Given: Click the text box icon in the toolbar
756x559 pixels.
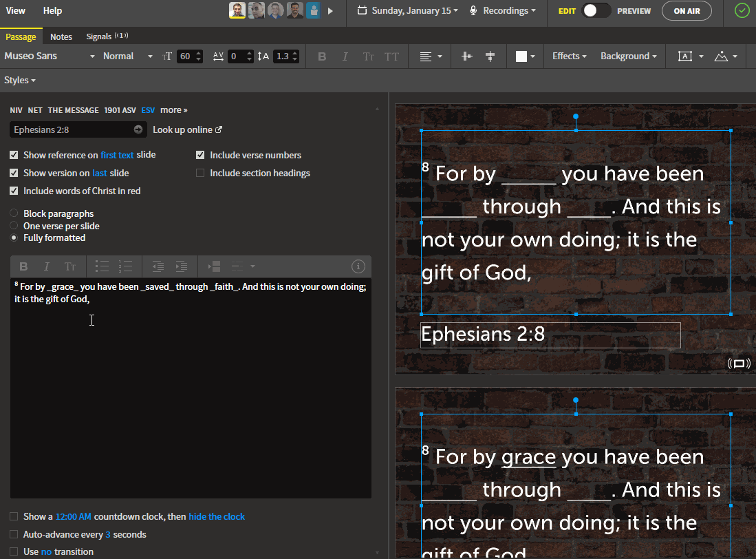Looking at the screenshot, I should (684, 56).
